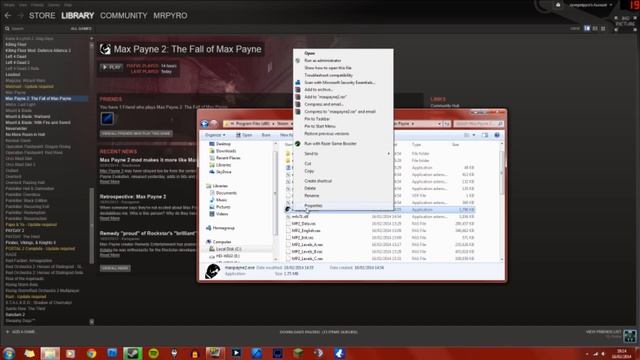Open the MRPYRO profile tab
This screenshot has width=640, height=360.
tap(170, 16)
